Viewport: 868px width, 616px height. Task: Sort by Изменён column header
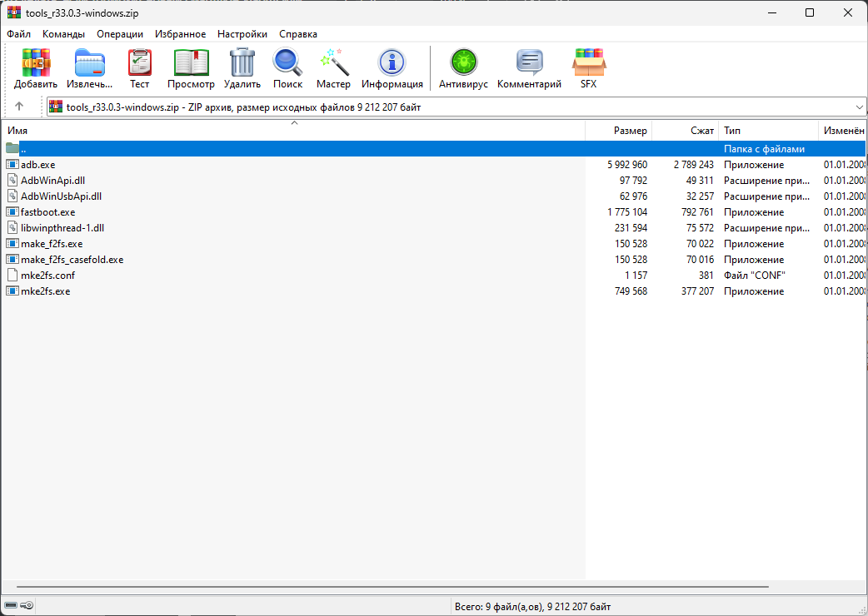[842, 131]
